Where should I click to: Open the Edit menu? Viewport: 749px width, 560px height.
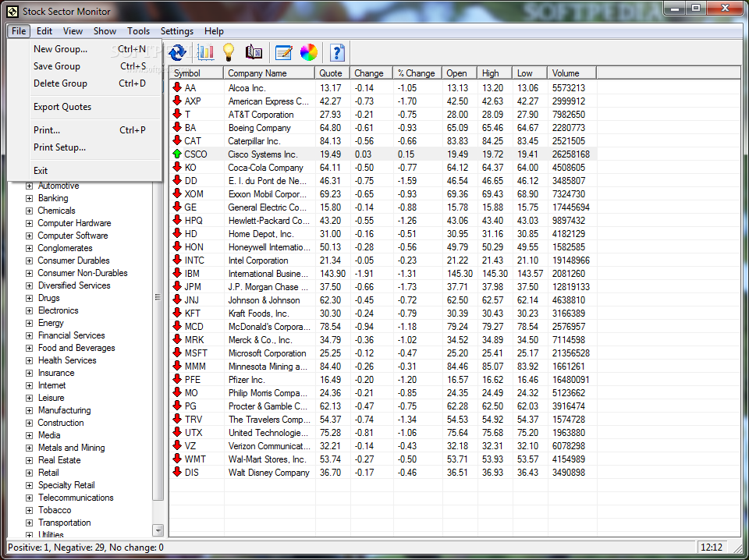[44, 31]
